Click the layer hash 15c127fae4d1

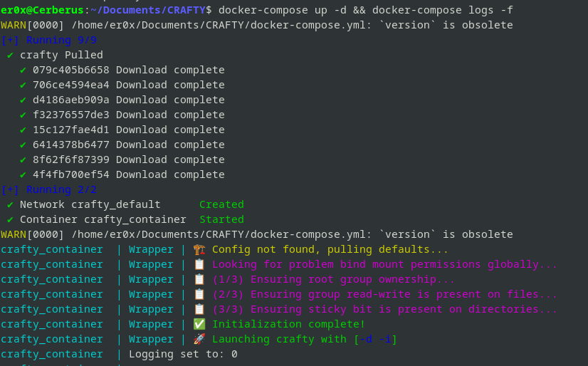pos(71,130)
